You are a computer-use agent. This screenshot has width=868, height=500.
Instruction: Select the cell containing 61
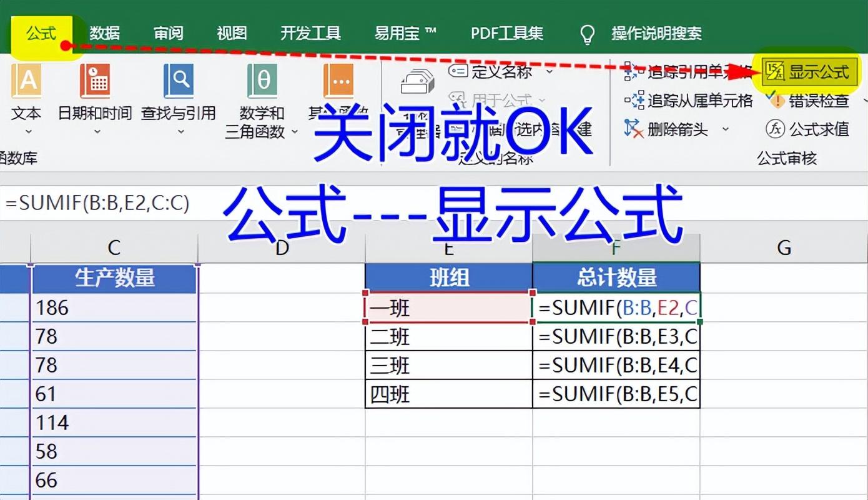114,394
